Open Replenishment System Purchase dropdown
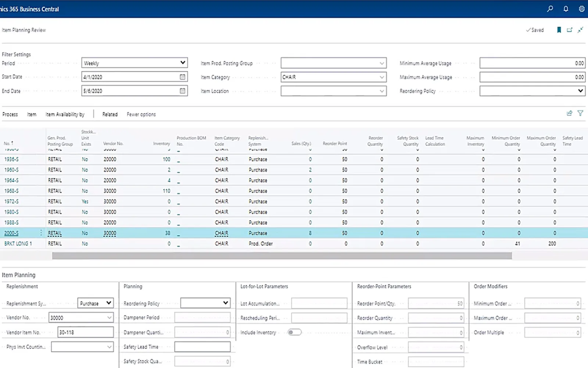The image size is (588, 368). pos(109,303)
